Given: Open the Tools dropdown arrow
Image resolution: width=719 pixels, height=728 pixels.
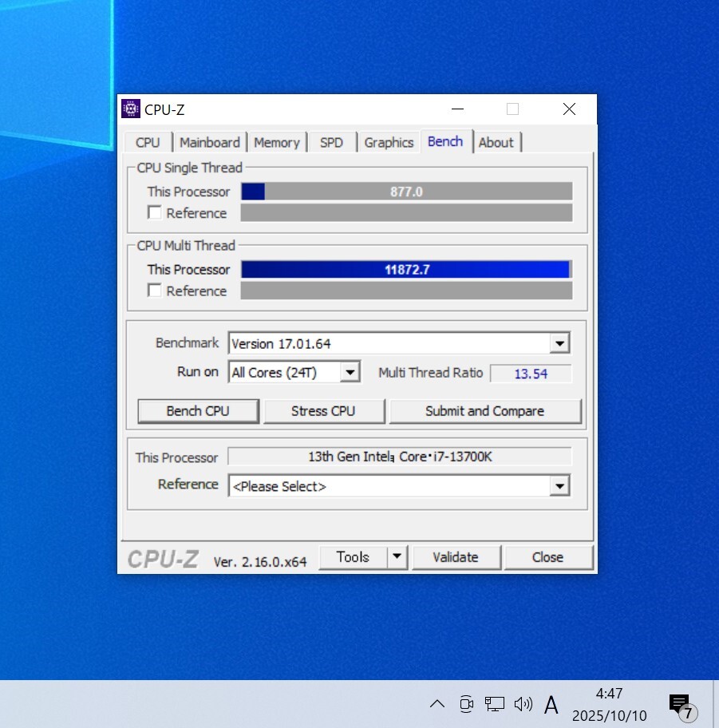Looking at the screenshot, I should click(x=397, y=557).
